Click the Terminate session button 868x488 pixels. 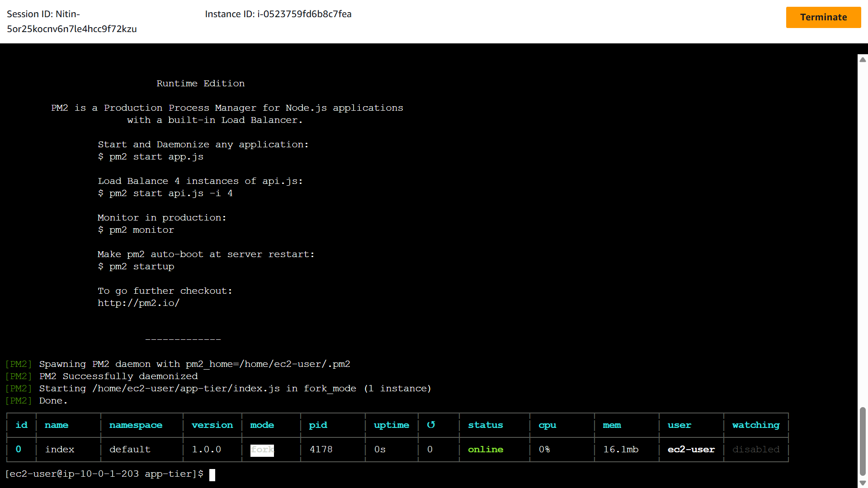[823, 17]
